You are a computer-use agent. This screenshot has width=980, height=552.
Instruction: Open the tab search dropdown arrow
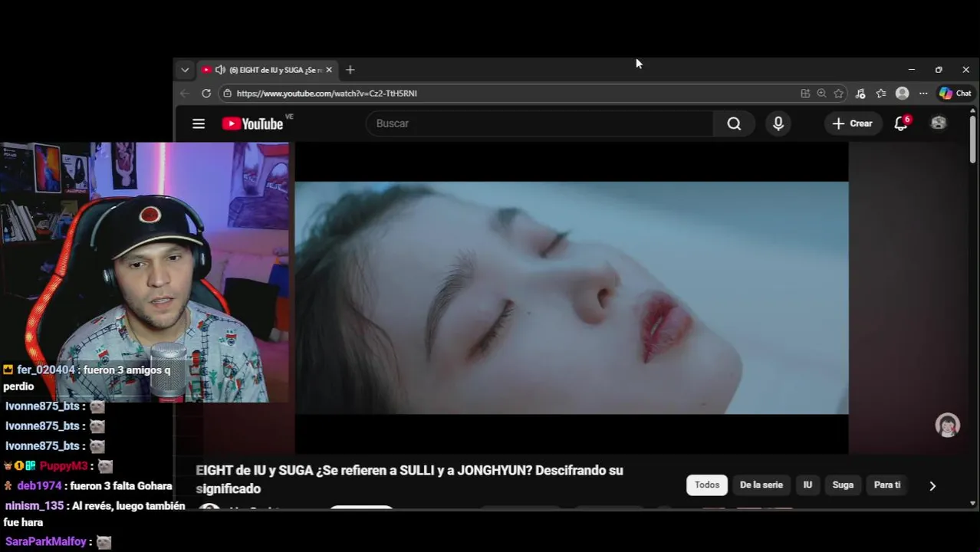[185, 70]
